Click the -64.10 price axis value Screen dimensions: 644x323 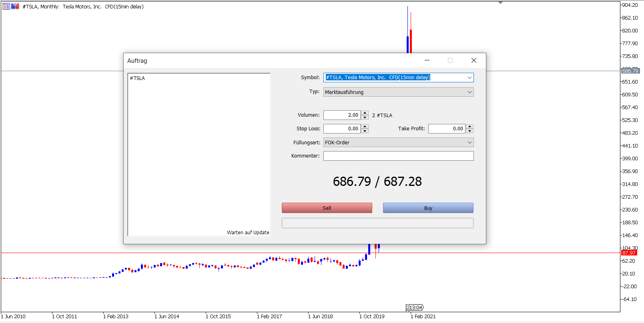point(630,299)
